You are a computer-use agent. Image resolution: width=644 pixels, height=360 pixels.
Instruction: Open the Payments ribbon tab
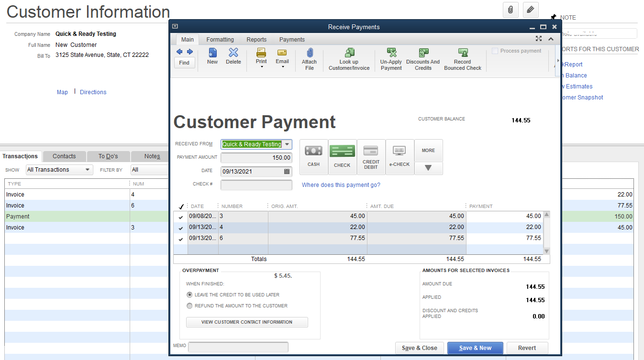pyautogui.click(x=292, y=40)
